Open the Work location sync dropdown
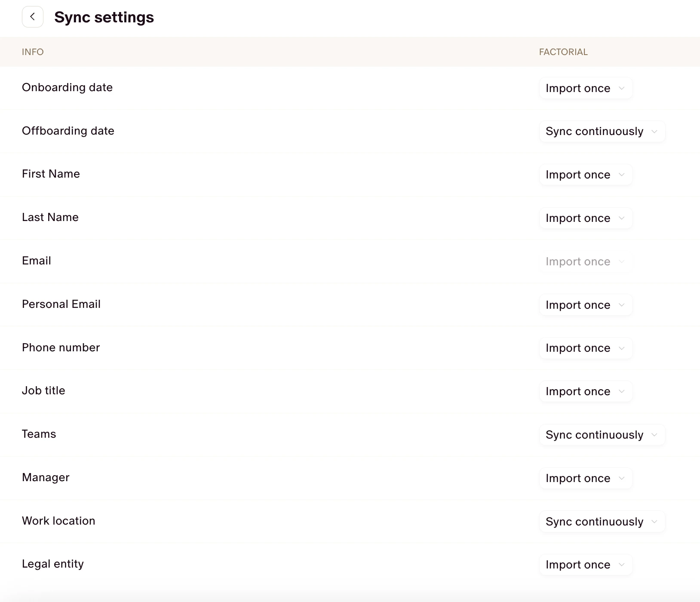 pyautogui.click(x=602, y=521)
